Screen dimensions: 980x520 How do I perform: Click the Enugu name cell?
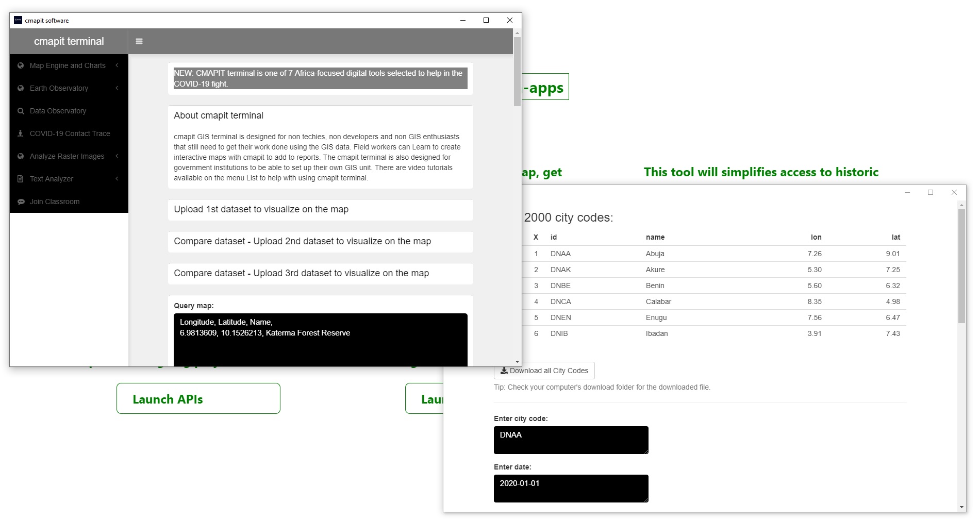click(656, 317)
